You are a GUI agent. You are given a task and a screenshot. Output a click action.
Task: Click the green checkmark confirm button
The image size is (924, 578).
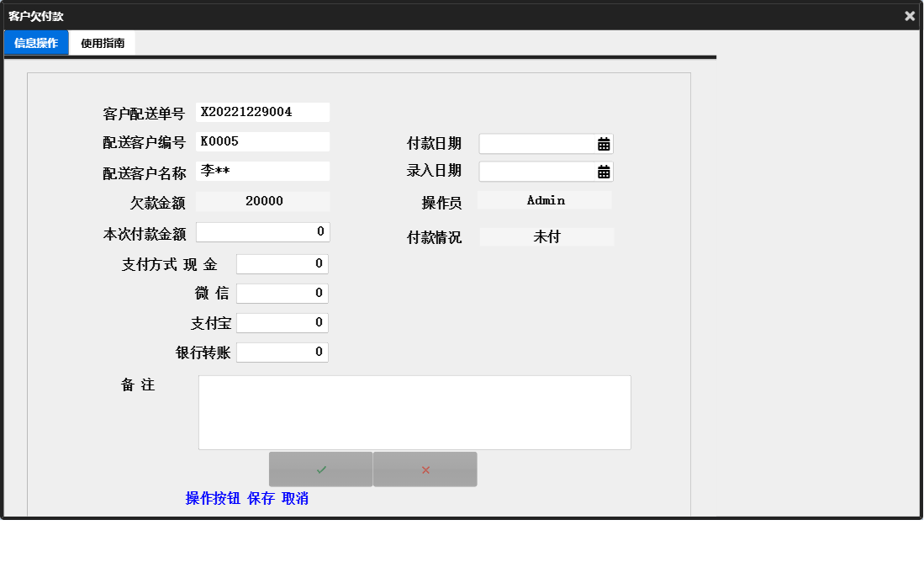point(320,469)
